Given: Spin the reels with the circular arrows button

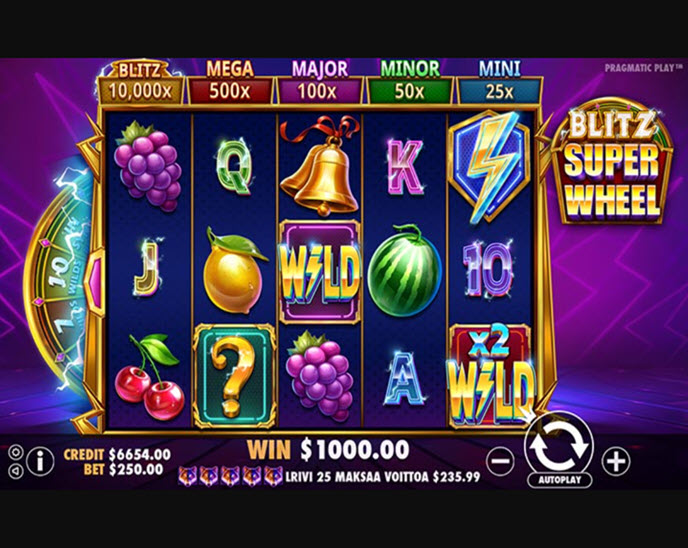Looking at the screenshot, I should coord(559,446).
